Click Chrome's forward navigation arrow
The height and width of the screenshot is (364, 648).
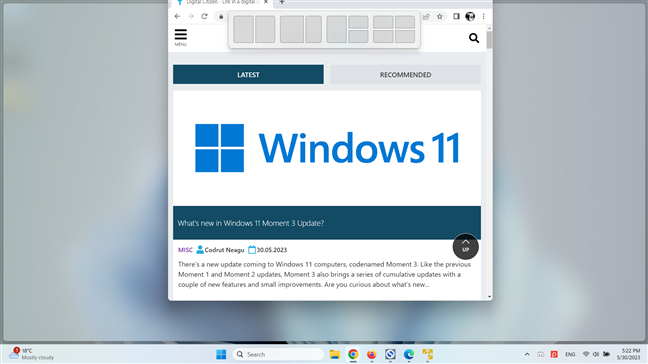click(191, 17)
